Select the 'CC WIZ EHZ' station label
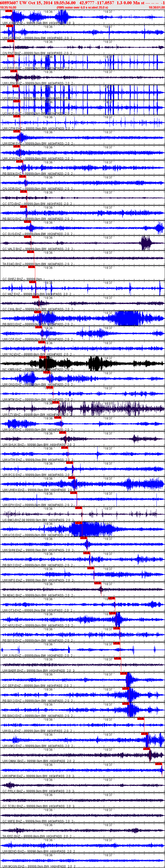Image resolution: width=165 pixels, height=868 pixels. coord(12,294)
